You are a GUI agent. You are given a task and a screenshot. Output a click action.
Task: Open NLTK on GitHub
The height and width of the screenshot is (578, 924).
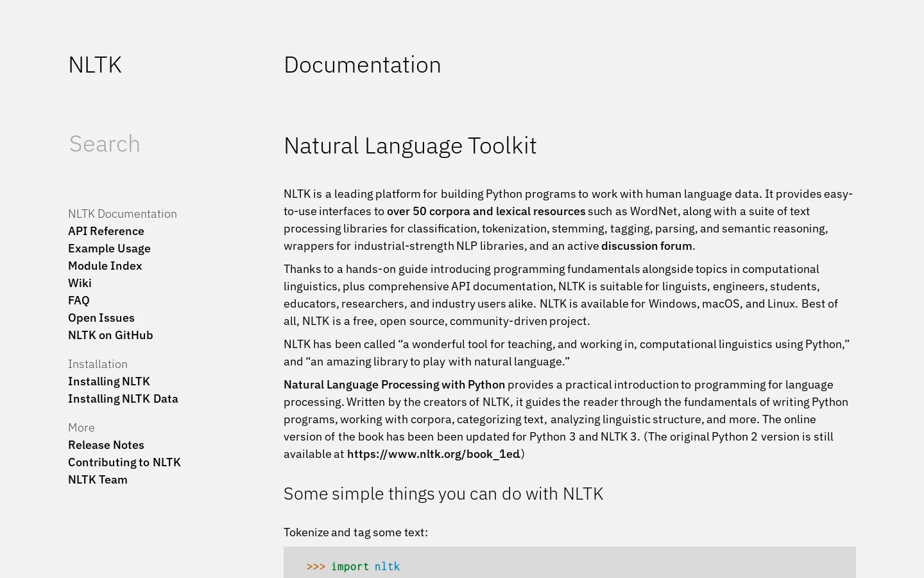110,335
